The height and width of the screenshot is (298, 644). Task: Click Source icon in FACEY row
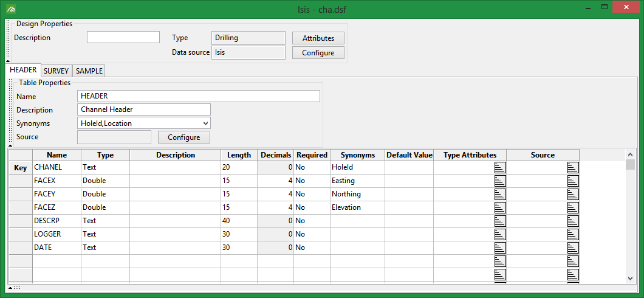[x=573, y=194]
